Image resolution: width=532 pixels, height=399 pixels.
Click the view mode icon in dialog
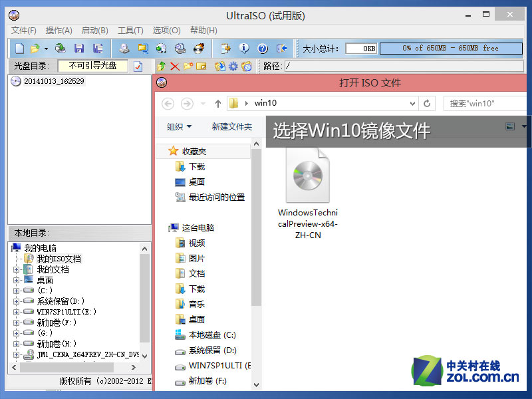coord(510,126)
